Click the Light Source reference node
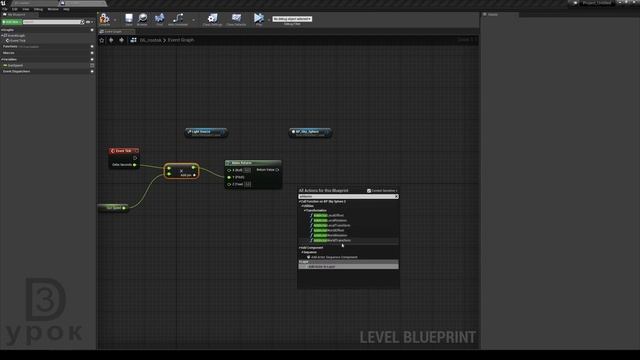Image resolution: width=640 pixels, height=360 pixels. [206, 133]
